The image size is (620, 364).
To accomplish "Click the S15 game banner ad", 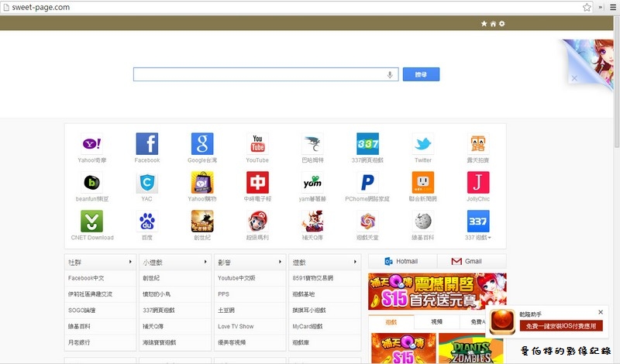I will point(437,292).
